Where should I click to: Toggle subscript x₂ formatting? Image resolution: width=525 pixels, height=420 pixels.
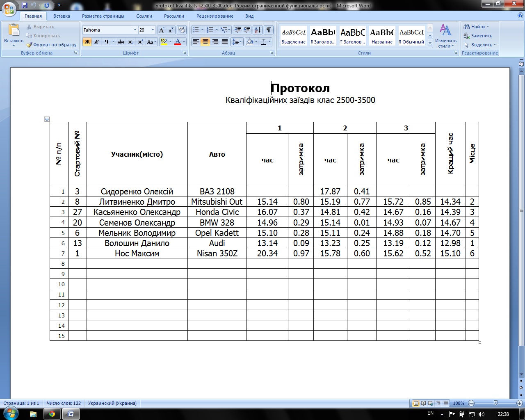click(130, 42)
